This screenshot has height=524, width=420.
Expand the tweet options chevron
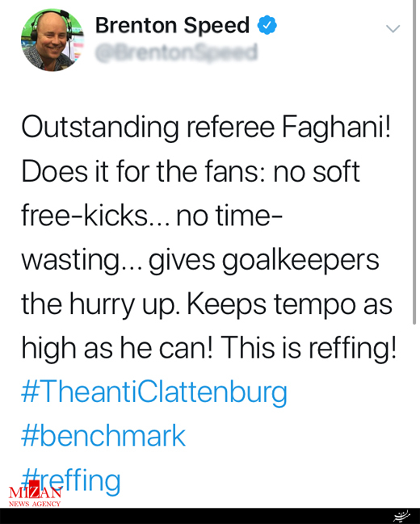pyautogui.click(x=393, y=28)
